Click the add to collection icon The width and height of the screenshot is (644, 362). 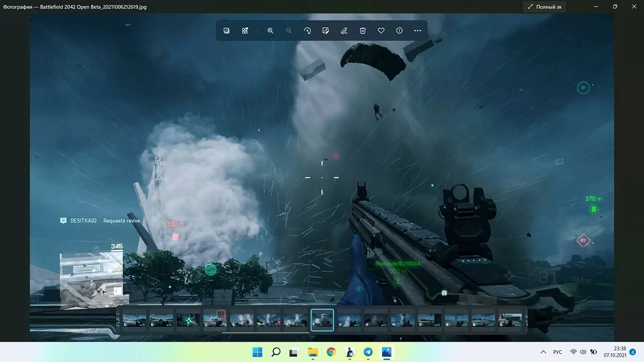pyautogui.click(x=245, y=31)
